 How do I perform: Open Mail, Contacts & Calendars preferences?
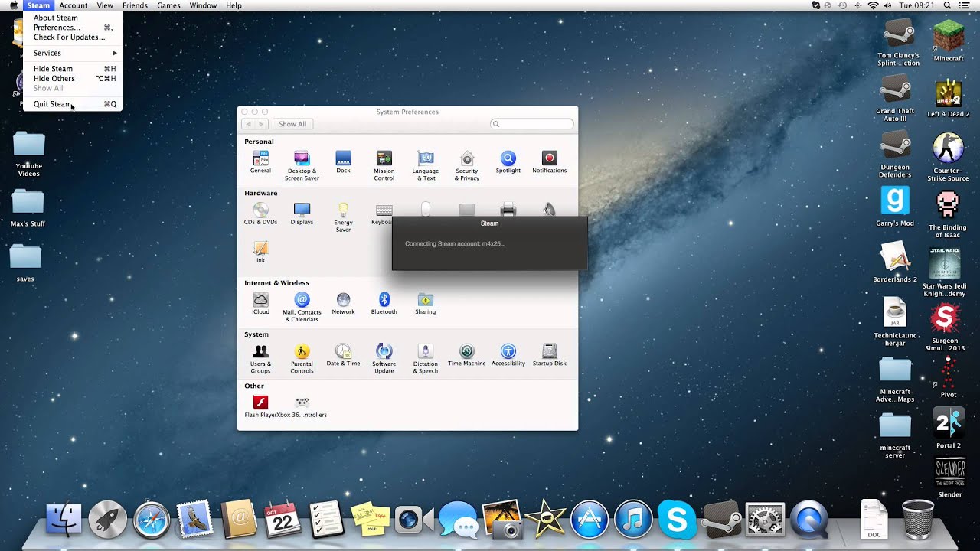pyautogui.click(x=302, y=307)
